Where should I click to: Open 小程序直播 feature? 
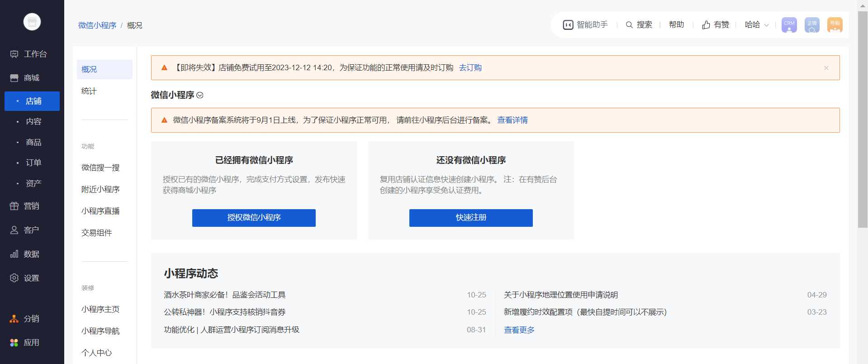tap(100, 211)
